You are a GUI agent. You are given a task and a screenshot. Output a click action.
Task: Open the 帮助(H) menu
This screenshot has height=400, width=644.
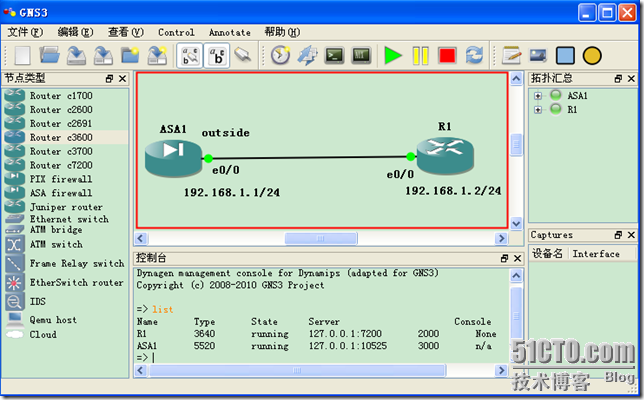click(x=282, y=32)
